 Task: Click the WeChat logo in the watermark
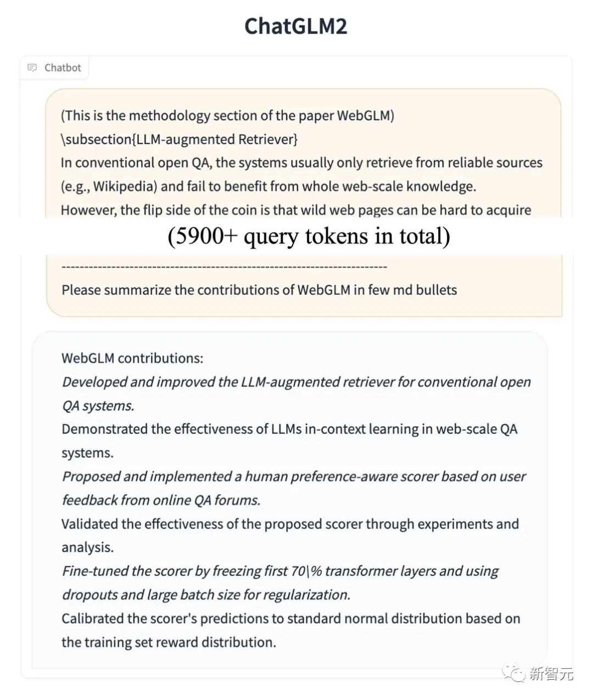click(x=516, y=673)
